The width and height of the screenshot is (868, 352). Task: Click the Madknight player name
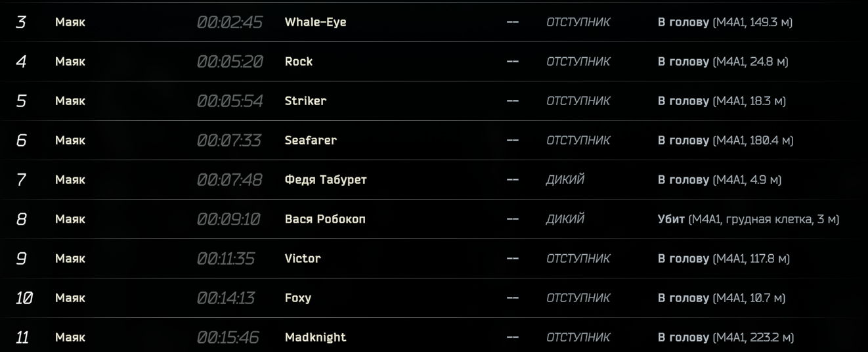point(315,338)
